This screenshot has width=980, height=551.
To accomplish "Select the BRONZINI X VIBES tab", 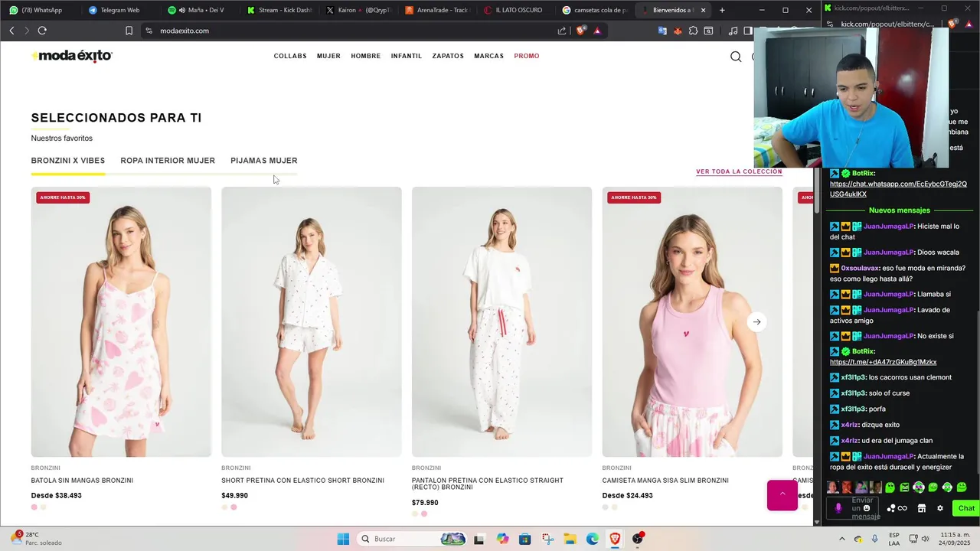I will pos(68,161).
